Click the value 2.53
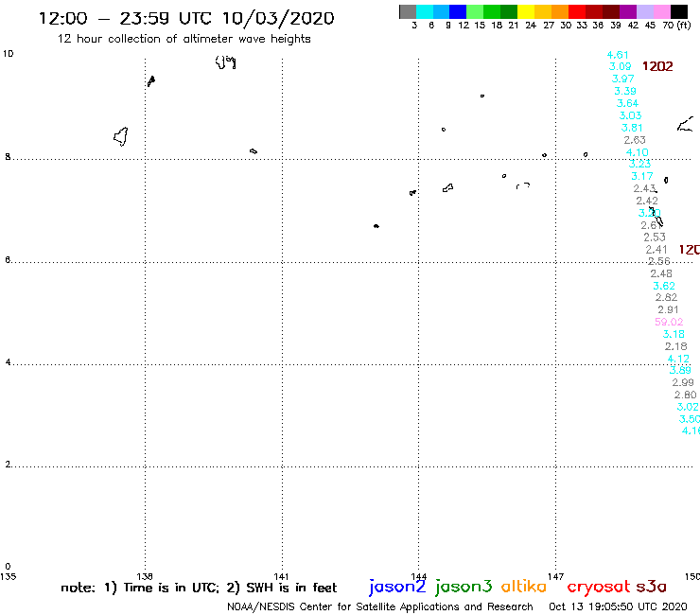Image resolution: width=700 pixels, height=615 pixels. pos(655,237)
